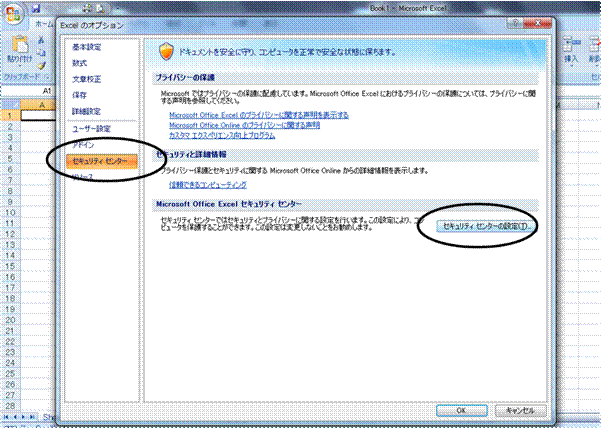Click the previous-sheet navigation arrow

[x=15, y=417]
